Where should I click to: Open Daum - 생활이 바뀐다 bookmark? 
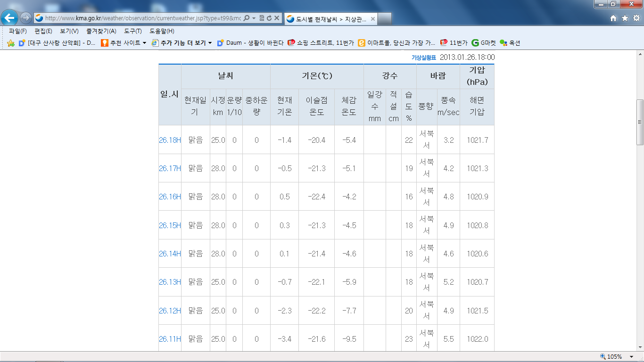coord(250,43)
